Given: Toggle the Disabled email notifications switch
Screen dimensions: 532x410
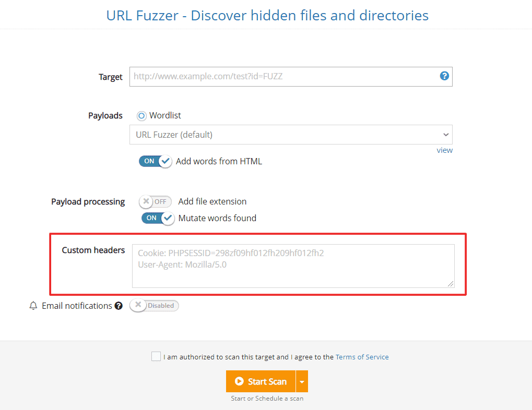Looking at the screenshot, I should pos(154,305).
